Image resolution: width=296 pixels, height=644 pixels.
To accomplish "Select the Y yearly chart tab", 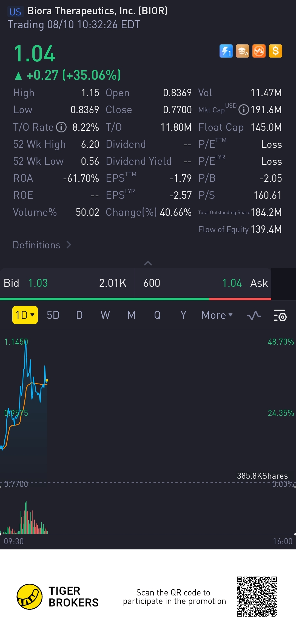I will [183, 315].
